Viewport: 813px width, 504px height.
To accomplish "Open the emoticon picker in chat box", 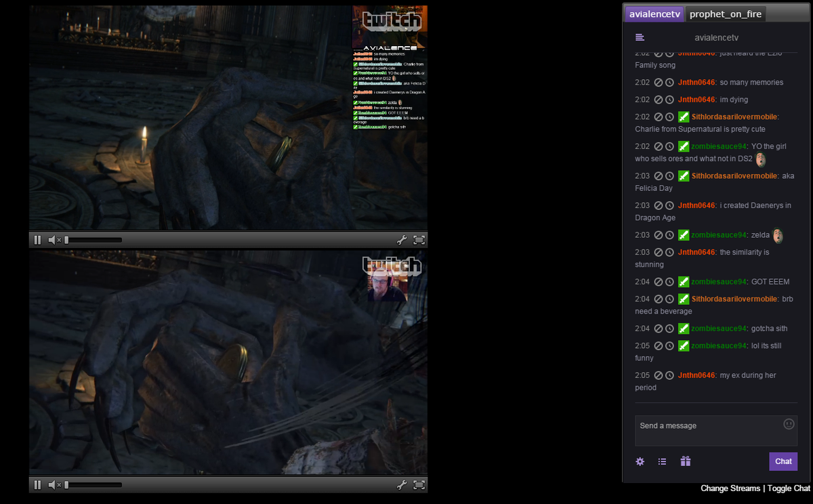I will 789,424.
